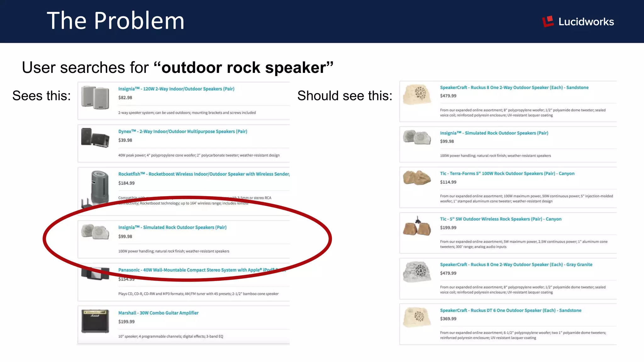The height and width of the screenshot is (362, 644).
Task: Open Insignia Simulated Rock Speakers link in left list
Action: [x=172, y=227]
